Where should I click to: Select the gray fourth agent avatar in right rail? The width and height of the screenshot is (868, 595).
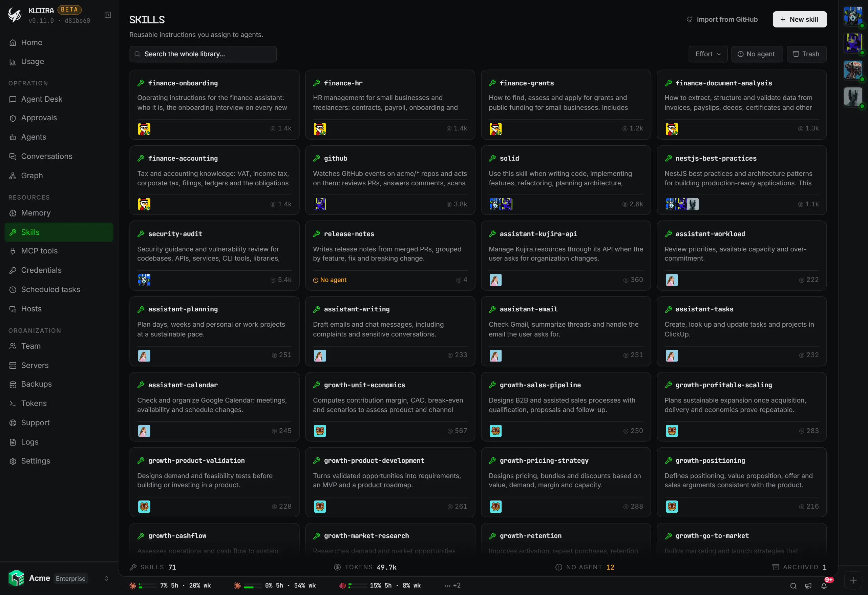pyautogui.click(x=853, y=97)
